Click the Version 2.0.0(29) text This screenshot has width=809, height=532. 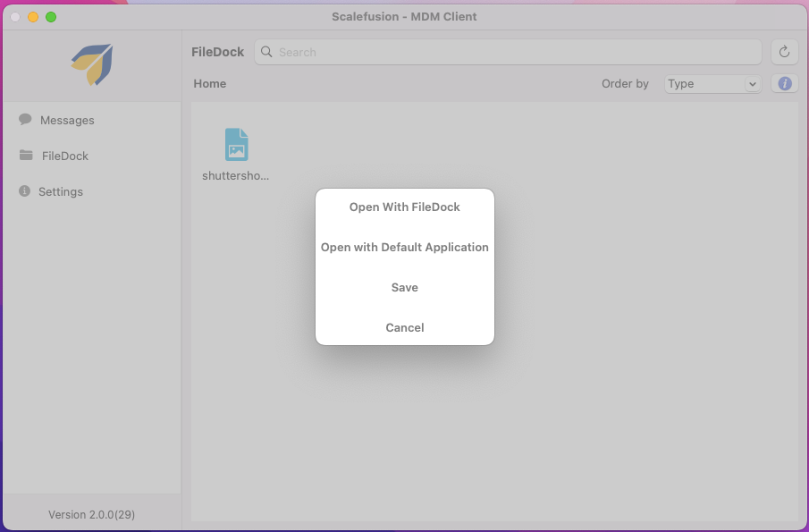[92, 514]
